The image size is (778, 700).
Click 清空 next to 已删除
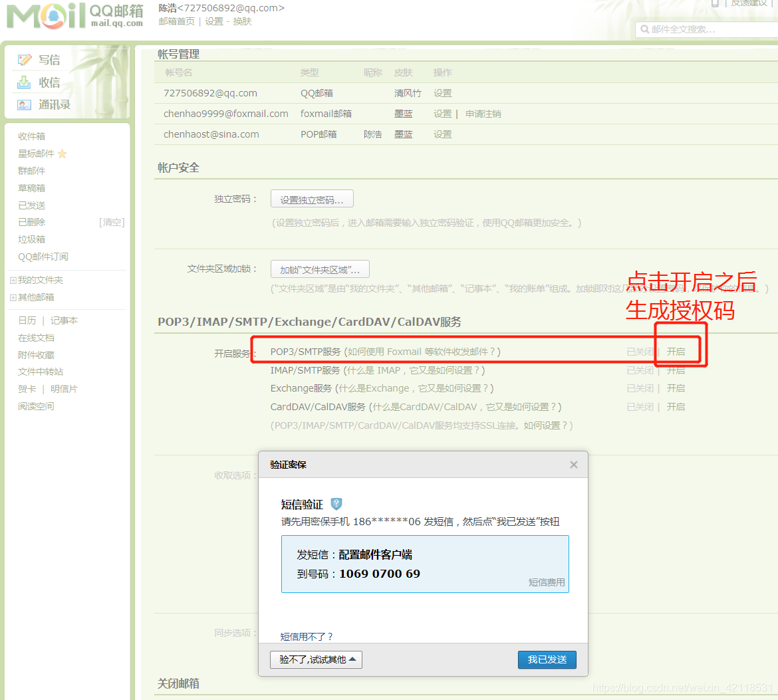(x=112, y=222)
